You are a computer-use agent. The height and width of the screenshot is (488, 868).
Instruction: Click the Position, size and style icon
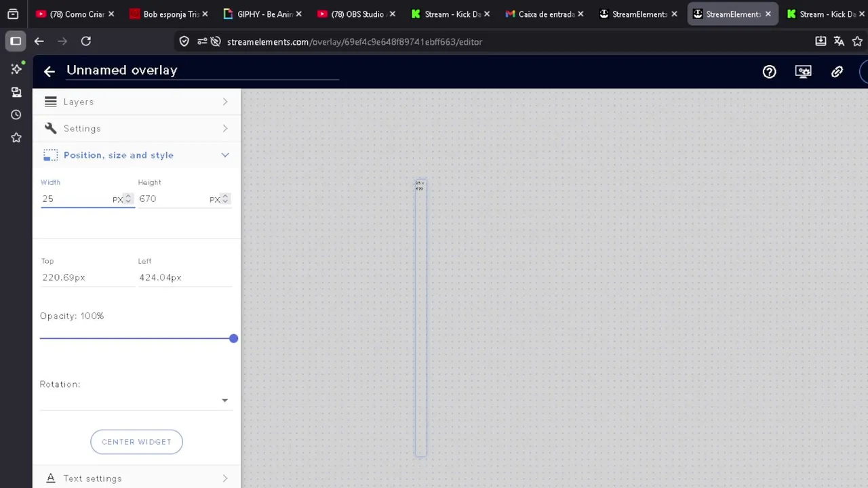coord(50,155)
